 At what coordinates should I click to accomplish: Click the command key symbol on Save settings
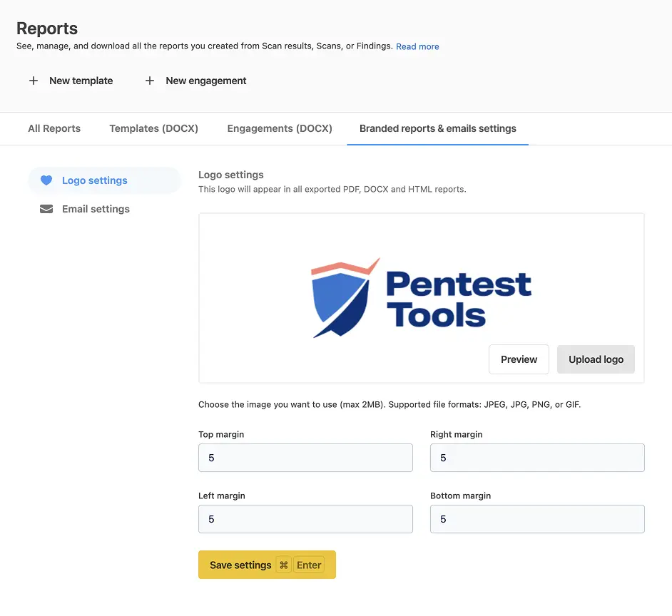tap(283, 565)
